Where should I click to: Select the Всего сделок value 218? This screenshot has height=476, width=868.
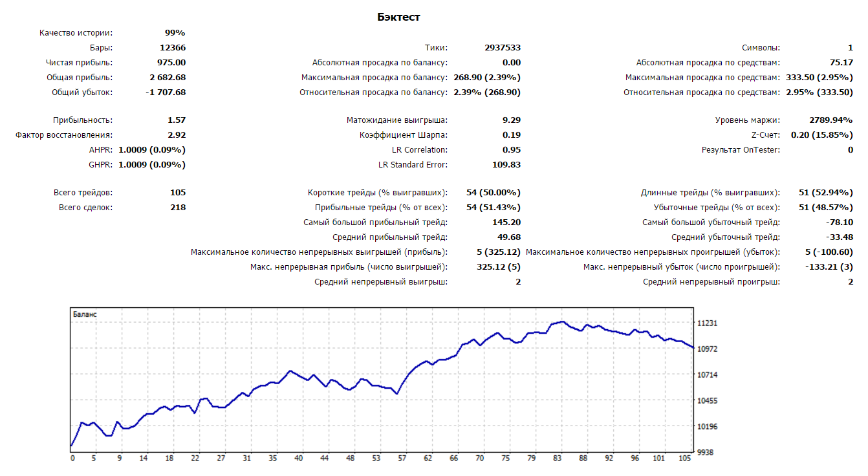178,208
